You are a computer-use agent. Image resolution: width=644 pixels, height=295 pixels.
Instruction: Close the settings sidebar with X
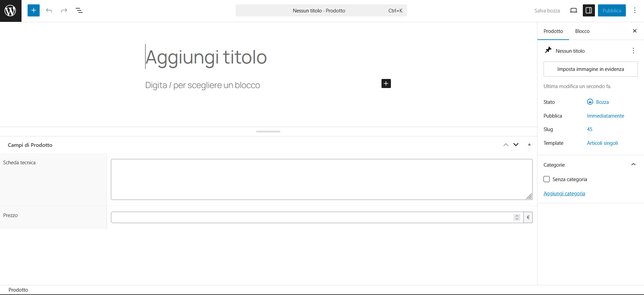(635, 31)
